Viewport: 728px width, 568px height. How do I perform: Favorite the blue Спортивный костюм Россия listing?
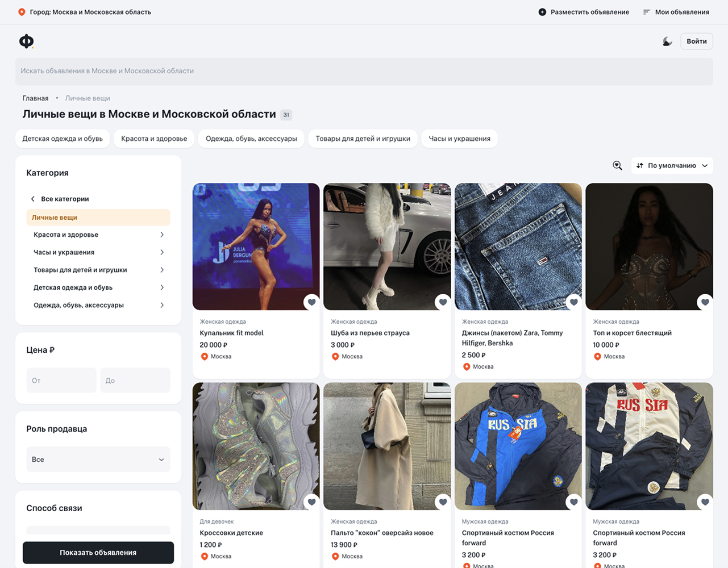click(573, 502)
